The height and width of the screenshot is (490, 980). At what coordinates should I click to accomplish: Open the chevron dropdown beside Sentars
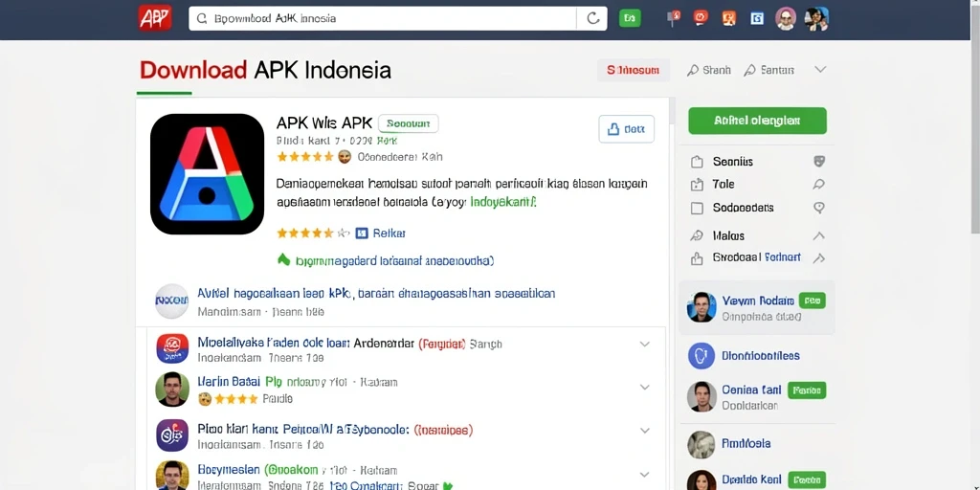click(820, 69)
